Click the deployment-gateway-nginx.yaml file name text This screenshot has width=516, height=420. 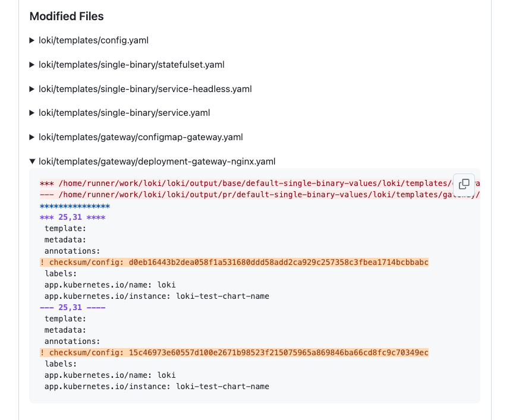[x=157, y=162]
